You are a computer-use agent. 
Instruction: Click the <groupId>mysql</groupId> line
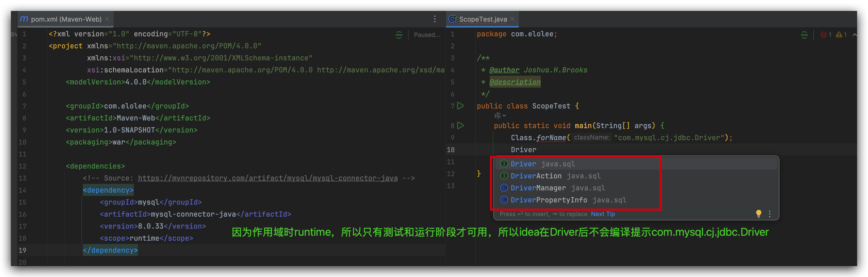click(x=150, y=202)
